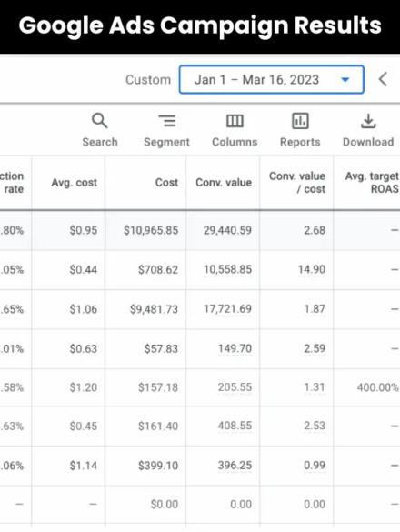Click the avg. cost $0.63 cell
This screenshot has height=532, width=400.
[x=84, y=348]
